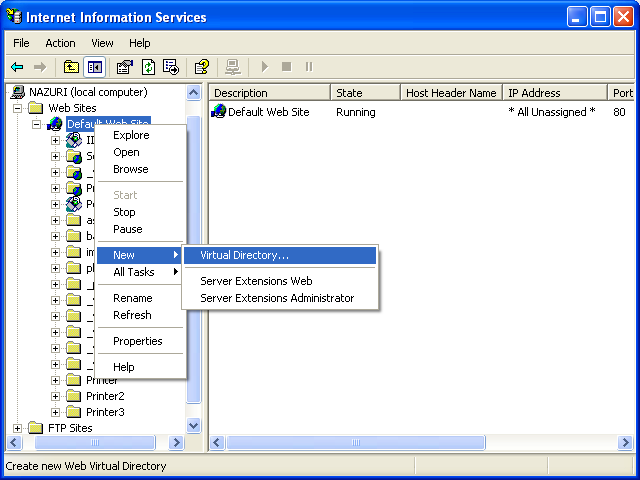Choose Properties from the context menu
640x480 pixels.
pyautogui.click(x=139, y=341)
